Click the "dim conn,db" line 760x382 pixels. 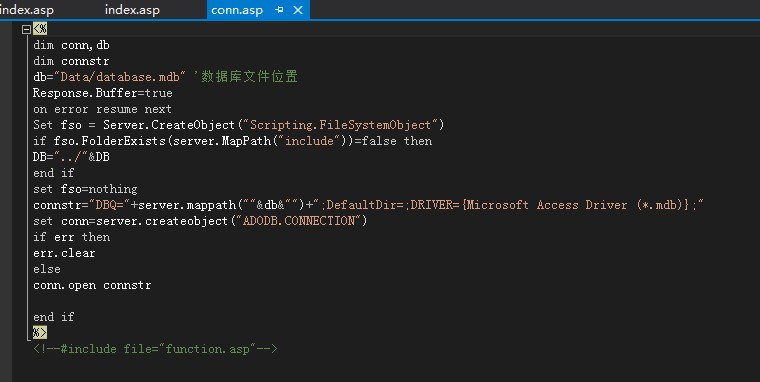71,45
